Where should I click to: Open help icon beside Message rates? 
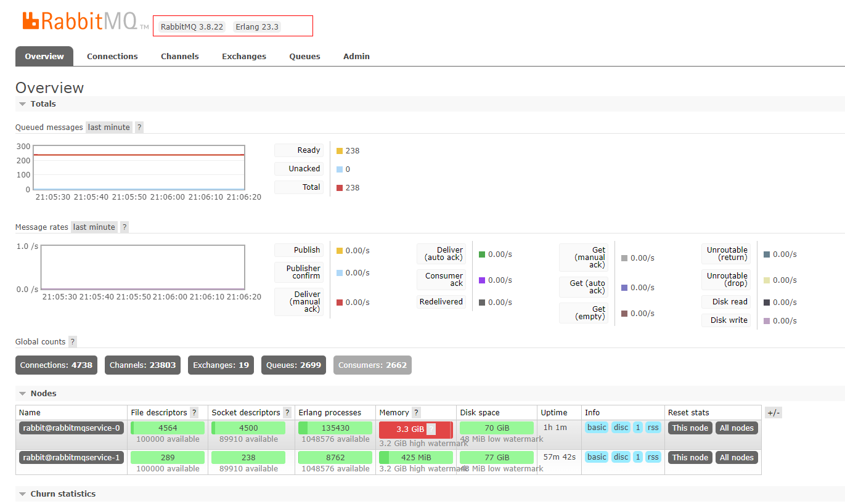[125, 227]
